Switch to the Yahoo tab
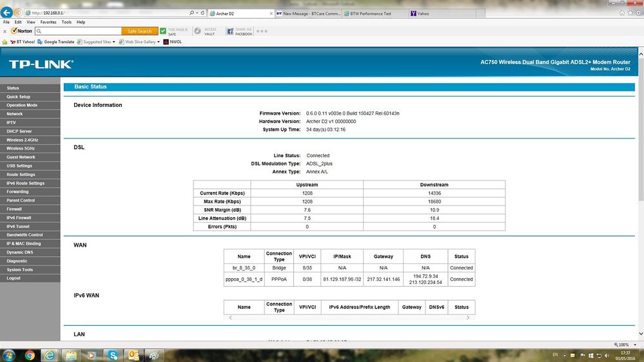644x362 pixels. (442, 14)
